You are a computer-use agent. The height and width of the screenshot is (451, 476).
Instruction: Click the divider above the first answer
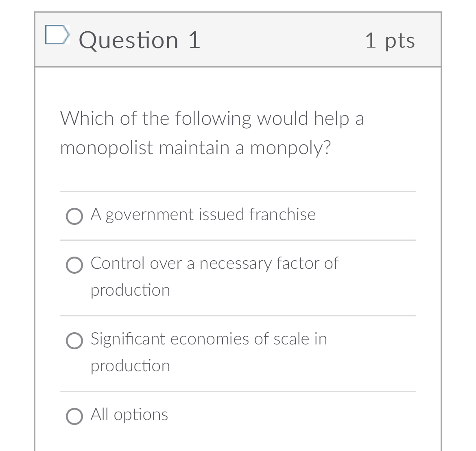click(238, 192)
